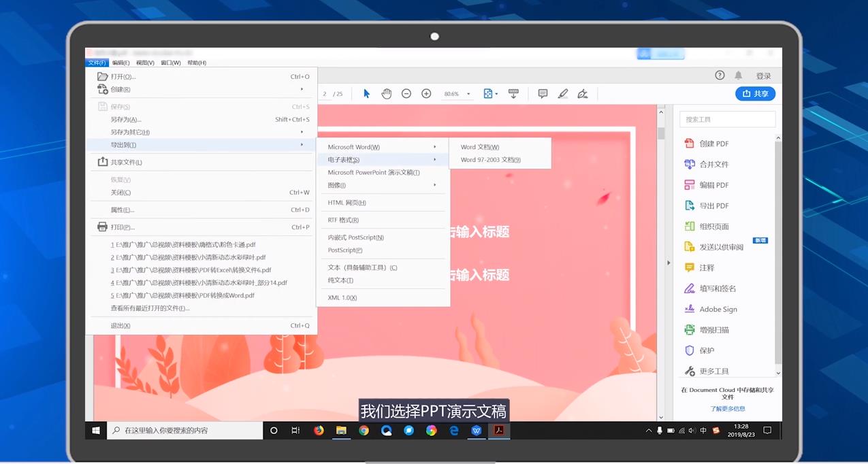Expand the 创建(R) submenu
The height and width of the screenshot is (464, 868).
[202, 89]
